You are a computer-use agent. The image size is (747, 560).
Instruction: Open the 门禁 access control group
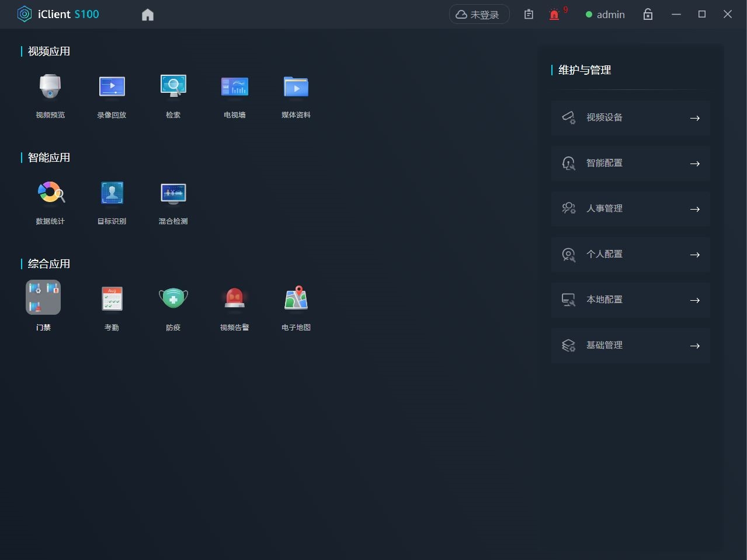coord(43,298)
